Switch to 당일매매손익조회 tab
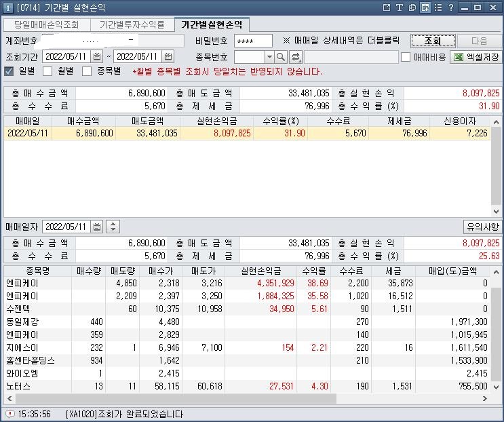 coord(46,24)
